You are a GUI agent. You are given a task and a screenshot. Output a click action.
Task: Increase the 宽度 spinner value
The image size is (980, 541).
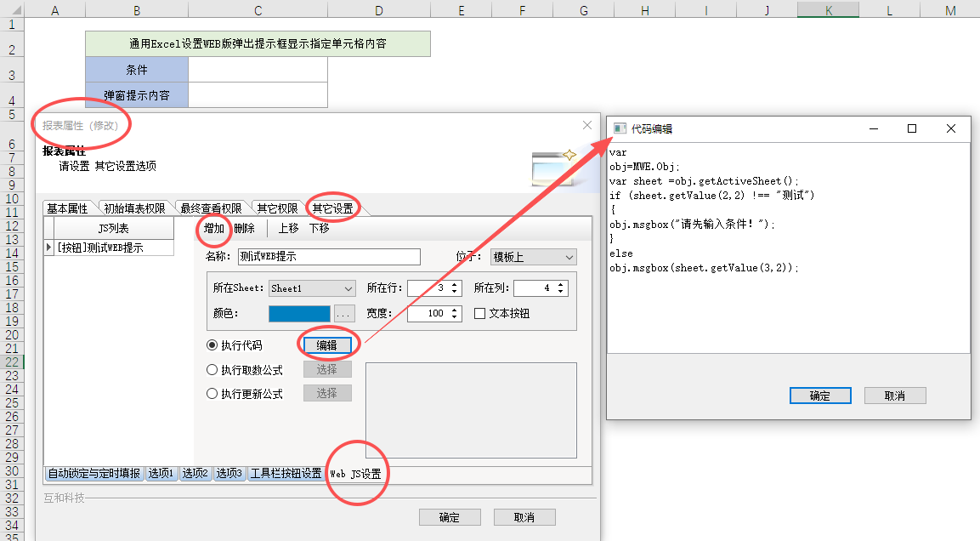(455, 309)
